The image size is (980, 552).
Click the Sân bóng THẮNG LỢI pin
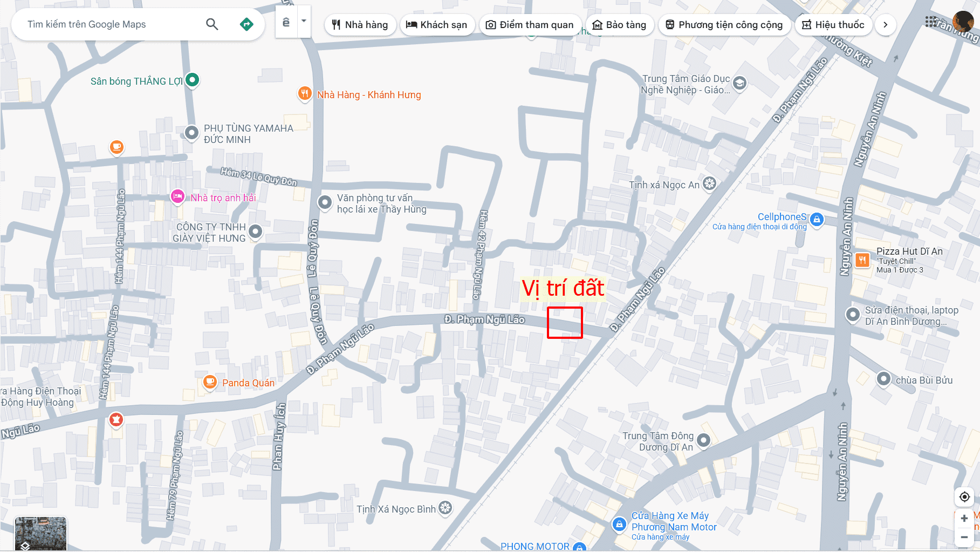193,80
